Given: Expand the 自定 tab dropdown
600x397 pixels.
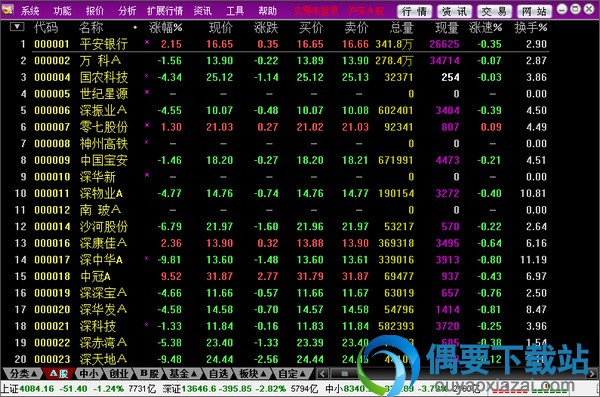Looking at the screenshot, I should [x=292, y=373].
